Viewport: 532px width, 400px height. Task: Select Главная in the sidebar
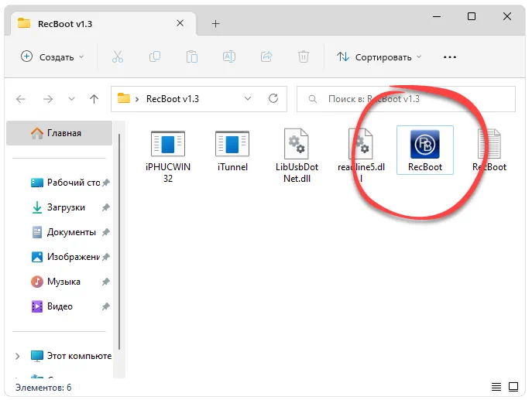[60, 133]
